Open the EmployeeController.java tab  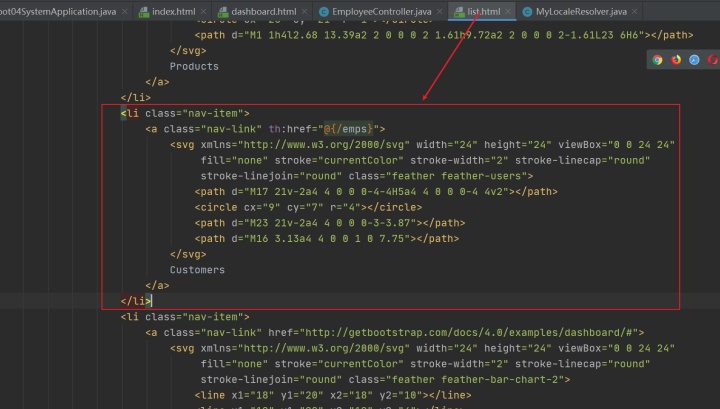[x=382, y=11]
